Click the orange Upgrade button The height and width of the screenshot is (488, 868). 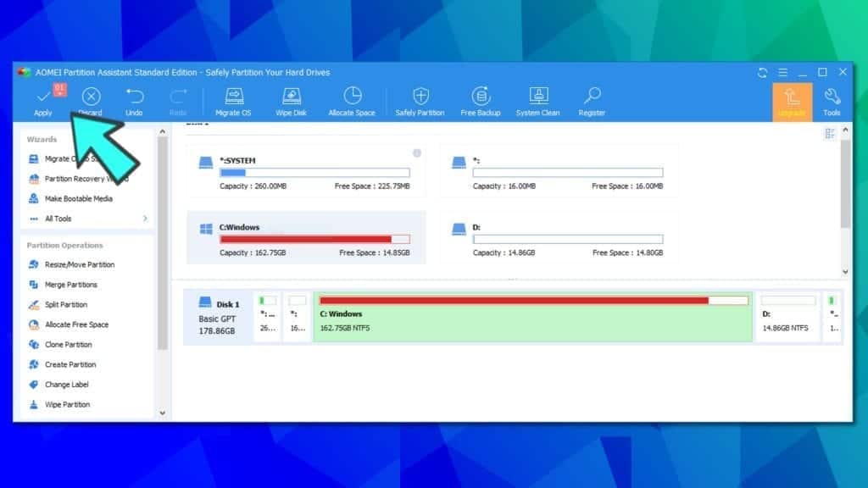coord(793,102)
